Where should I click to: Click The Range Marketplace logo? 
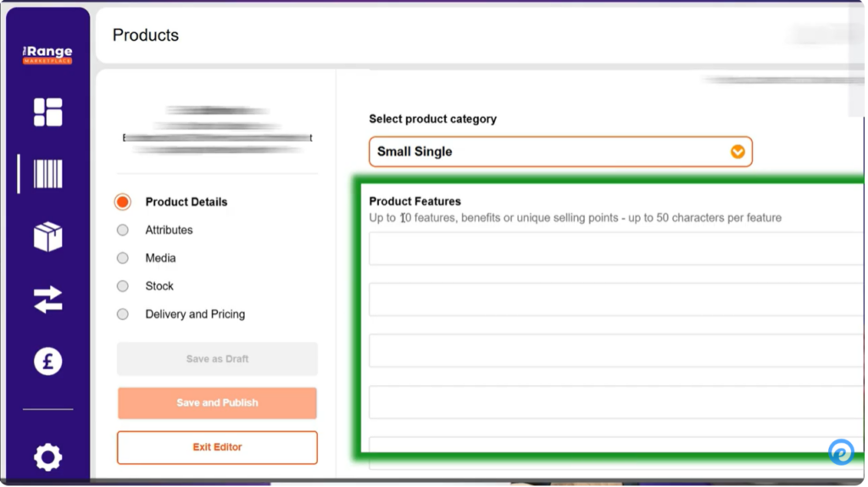pos(47,54)
